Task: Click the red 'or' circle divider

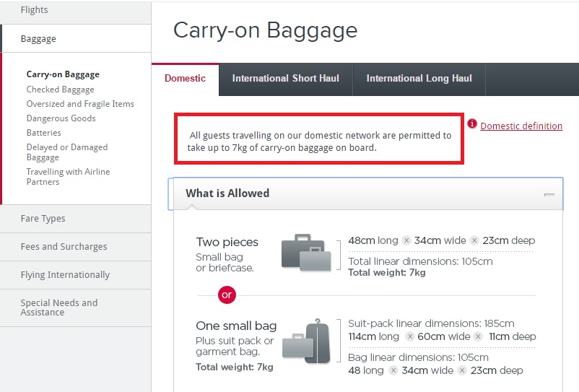Action: (x=227, y=295)
